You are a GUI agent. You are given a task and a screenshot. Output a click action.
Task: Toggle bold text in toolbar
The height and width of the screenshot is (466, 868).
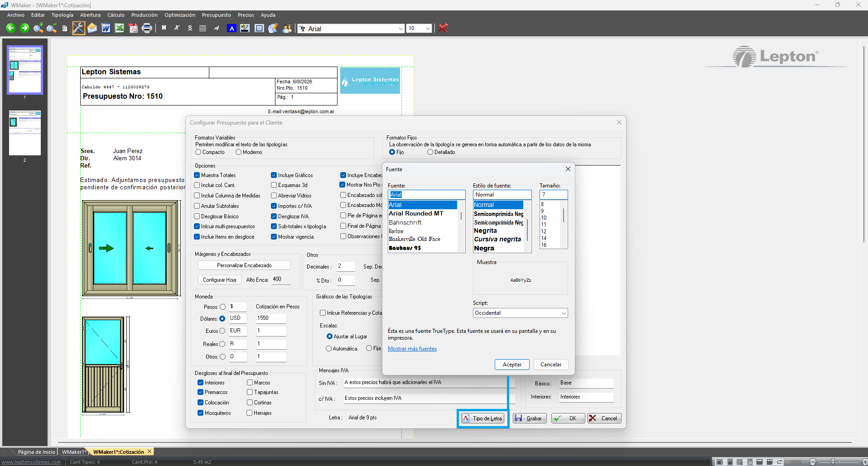164,28
